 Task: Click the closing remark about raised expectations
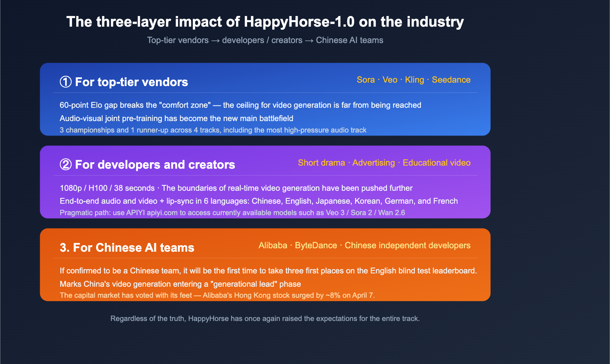pyautogui.click(x=265, y=318)
